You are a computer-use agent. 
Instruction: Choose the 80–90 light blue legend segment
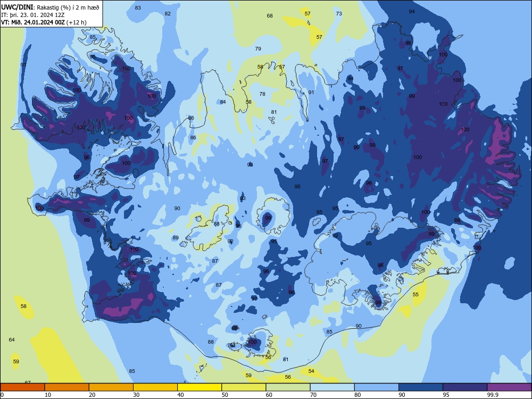(x=377, y=387)
